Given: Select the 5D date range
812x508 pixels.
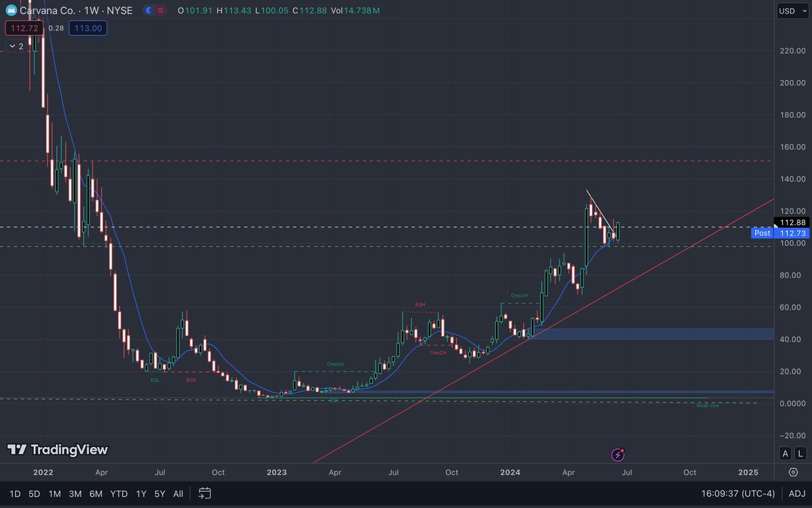Looking at the screenshot, I should tap(35, 494).
